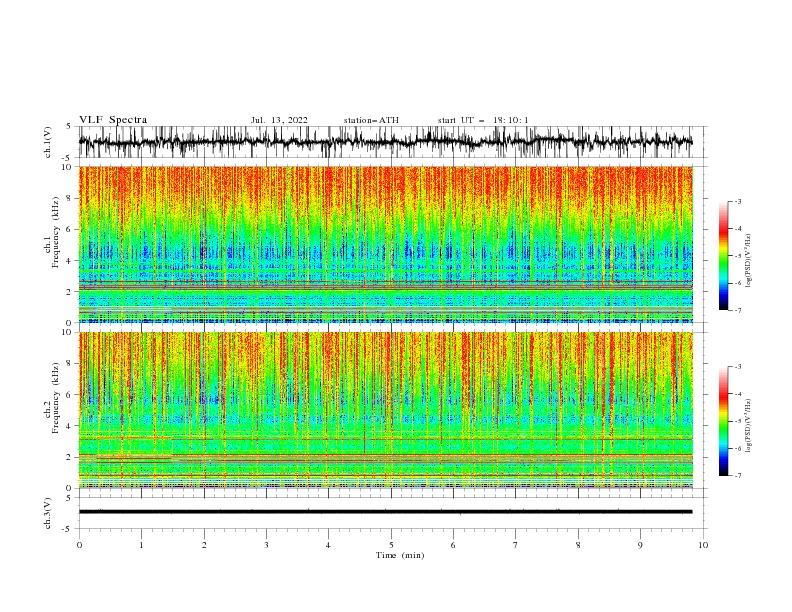Viewport: 792px width, 612px height.
Task: Click the ch.3 flat black trace
Action: point(385,512)
